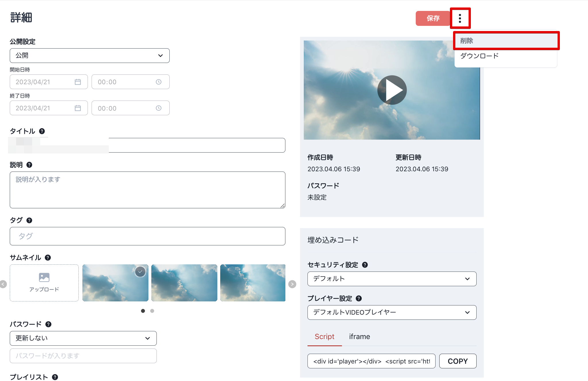Open パスワード dropdown showing 更新しない
Viewport: 588px width, 381px height.
pos(83,338)
